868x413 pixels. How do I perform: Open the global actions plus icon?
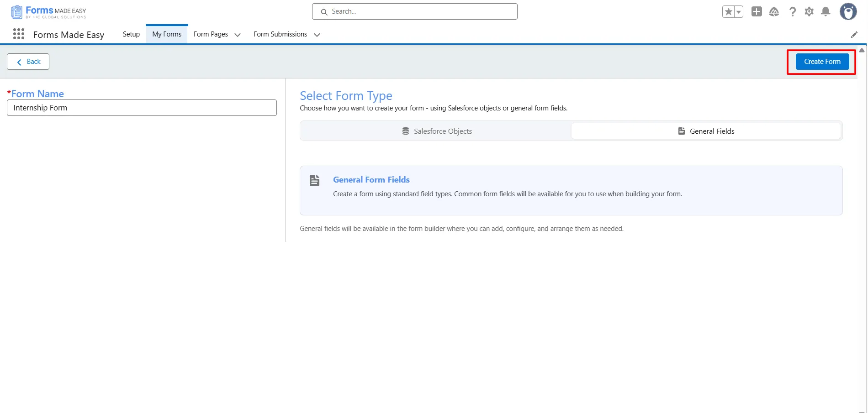(x=757, y=12)
